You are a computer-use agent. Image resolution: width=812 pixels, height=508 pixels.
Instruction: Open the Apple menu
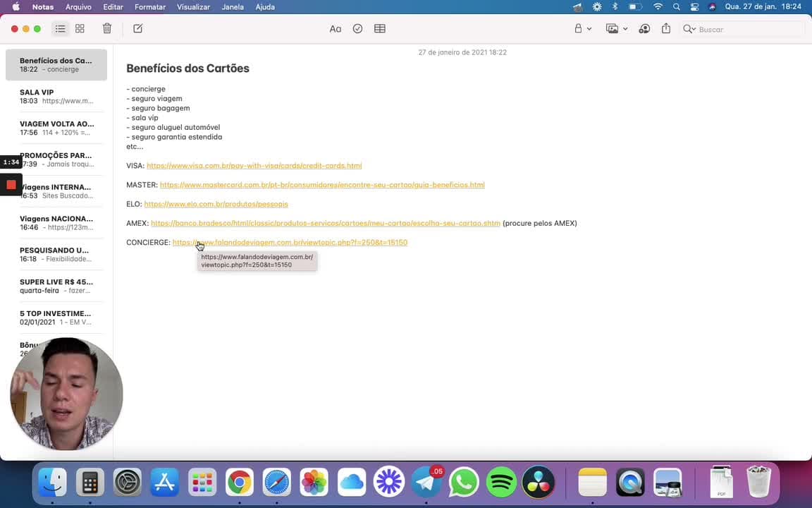(x=16, y=7)
